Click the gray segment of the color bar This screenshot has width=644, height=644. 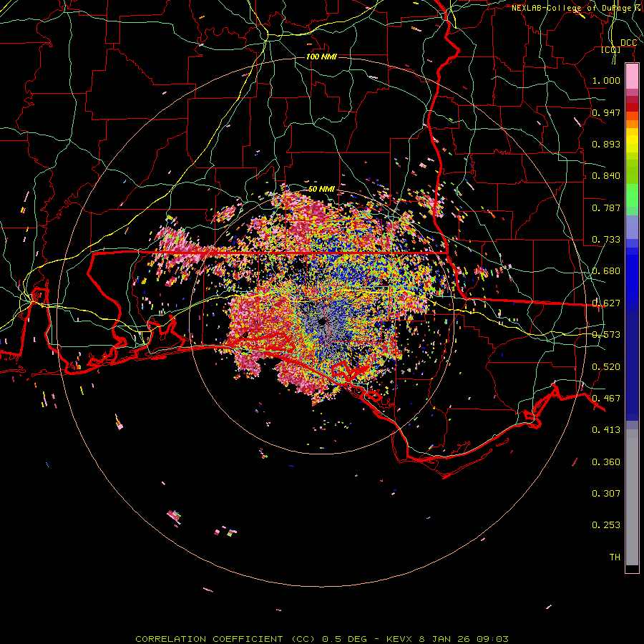pyautogui.click(x=632, y=497)
